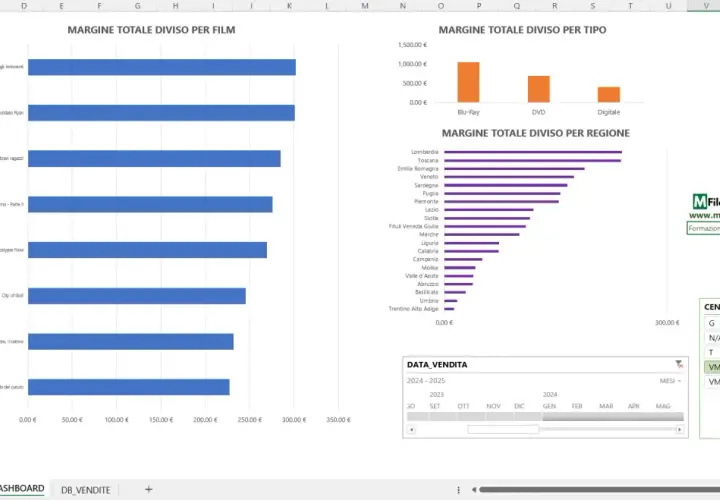Clear the DATA_VENDITA timeline filter icon
The image size is (720, 500).
click(x=679, y=364)
